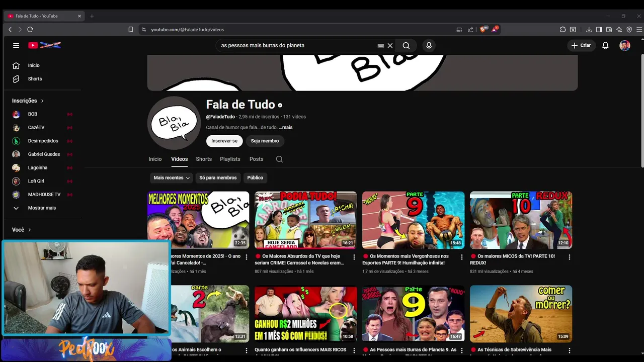Screen dimensions: 644x362
Task: Open options menu for maiores MICOS da TV video
Action: pyautogui.click(x=569, y=257)
